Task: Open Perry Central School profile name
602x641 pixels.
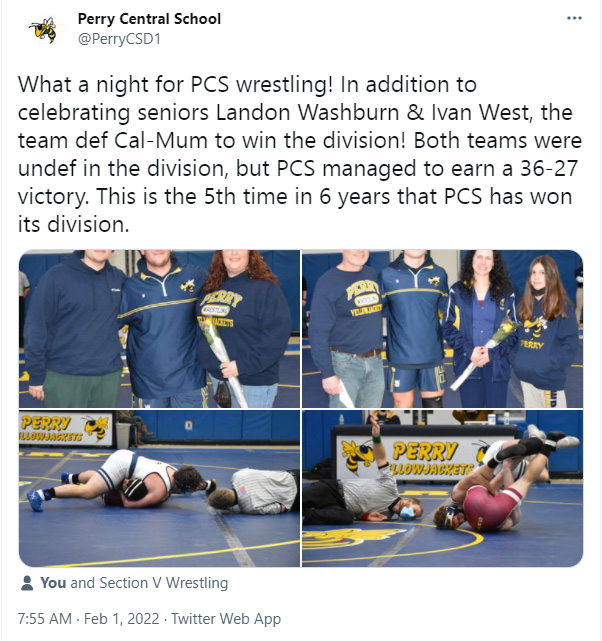Action: click(149, 19)
